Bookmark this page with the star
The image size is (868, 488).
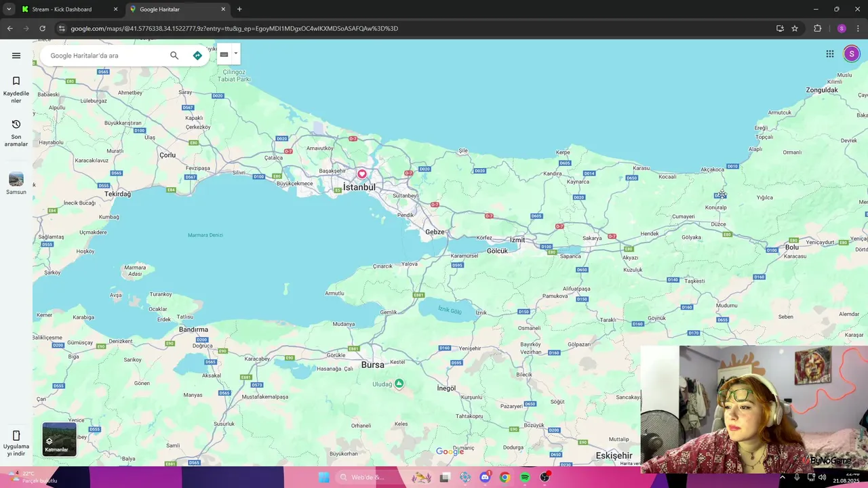[x=795, y=28]
